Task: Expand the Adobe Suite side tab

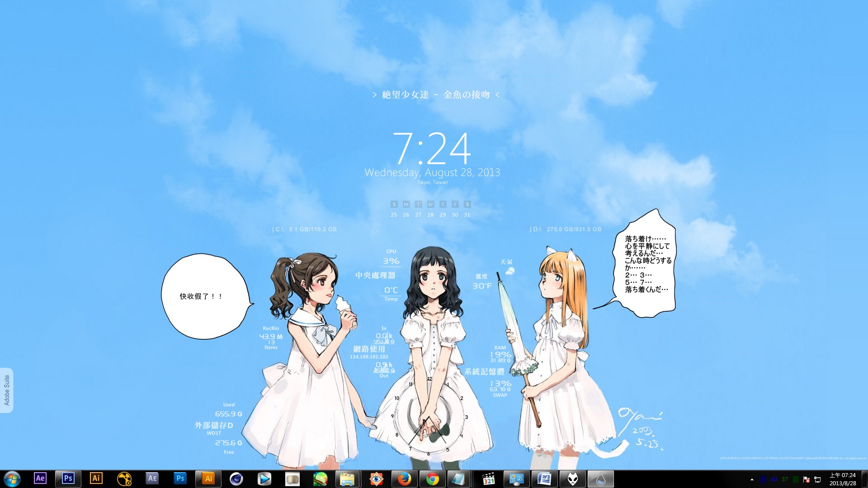Action: click(7, 390)
